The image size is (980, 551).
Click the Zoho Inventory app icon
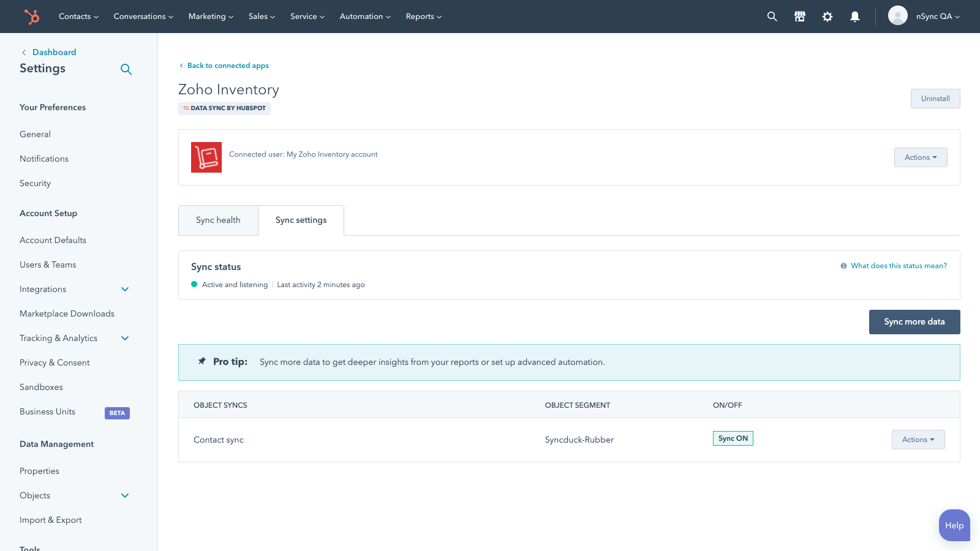tap(206, 157)
